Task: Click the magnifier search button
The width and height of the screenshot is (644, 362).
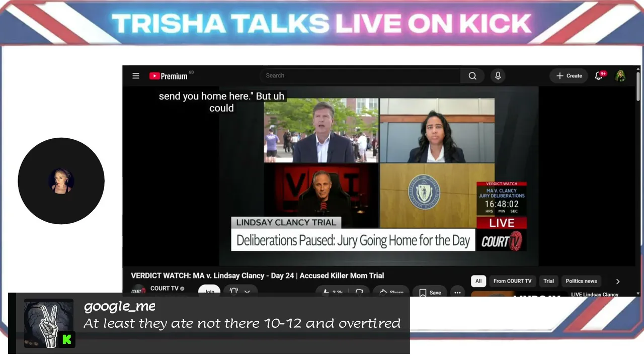Action: [472, 76]
